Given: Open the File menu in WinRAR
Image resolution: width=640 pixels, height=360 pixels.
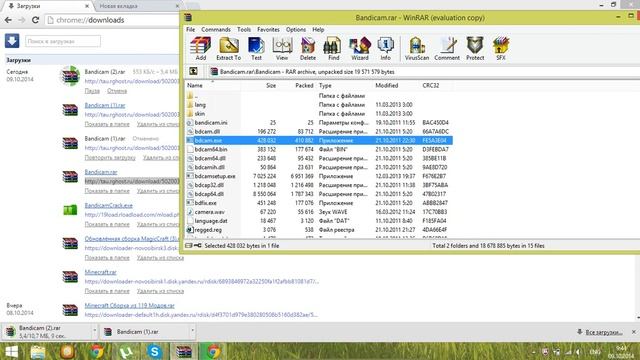Looking at the screenshot, I should (x=191, y=29).
